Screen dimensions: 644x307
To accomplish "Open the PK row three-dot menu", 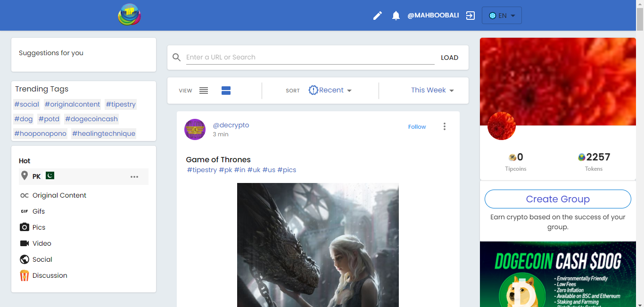I will point(134,177).
